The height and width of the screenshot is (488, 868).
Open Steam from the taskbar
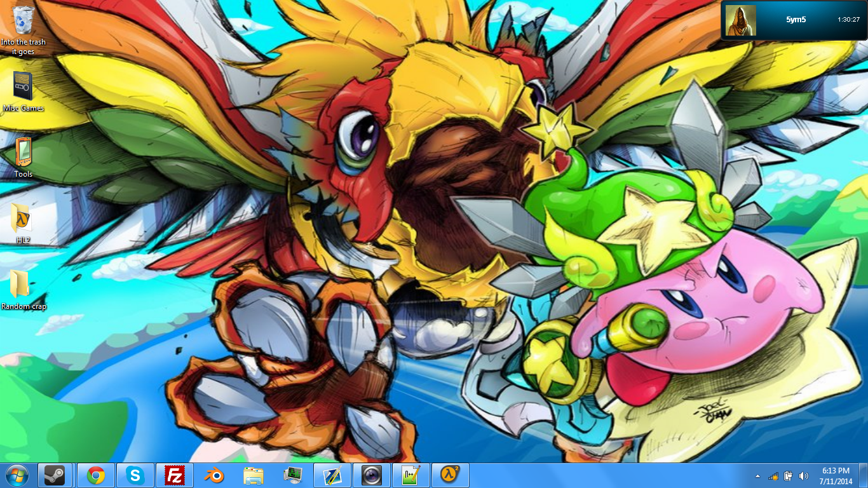pyautogui.click(x=55, y=475)
